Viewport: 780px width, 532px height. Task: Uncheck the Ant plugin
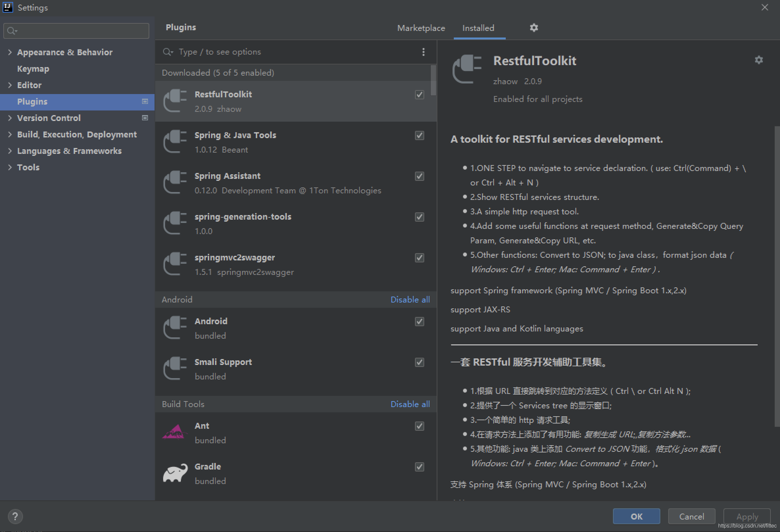pos(419,426)
